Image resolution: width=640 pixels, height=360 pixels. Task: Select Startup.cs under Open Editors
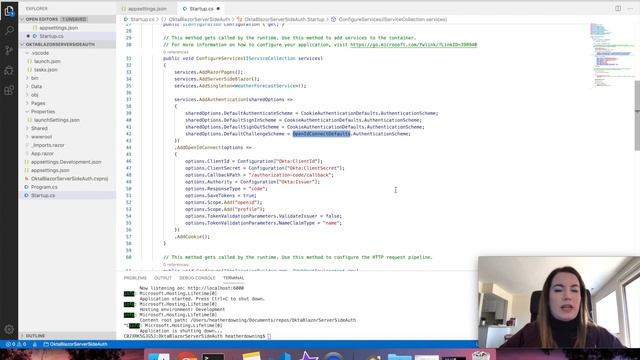click(x=51, y=36)
